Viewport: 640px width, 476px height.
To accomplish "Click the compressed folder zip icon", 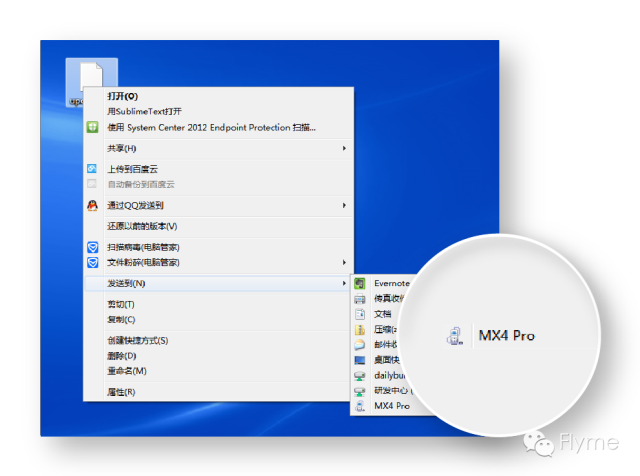I will (x=360, y=329).
